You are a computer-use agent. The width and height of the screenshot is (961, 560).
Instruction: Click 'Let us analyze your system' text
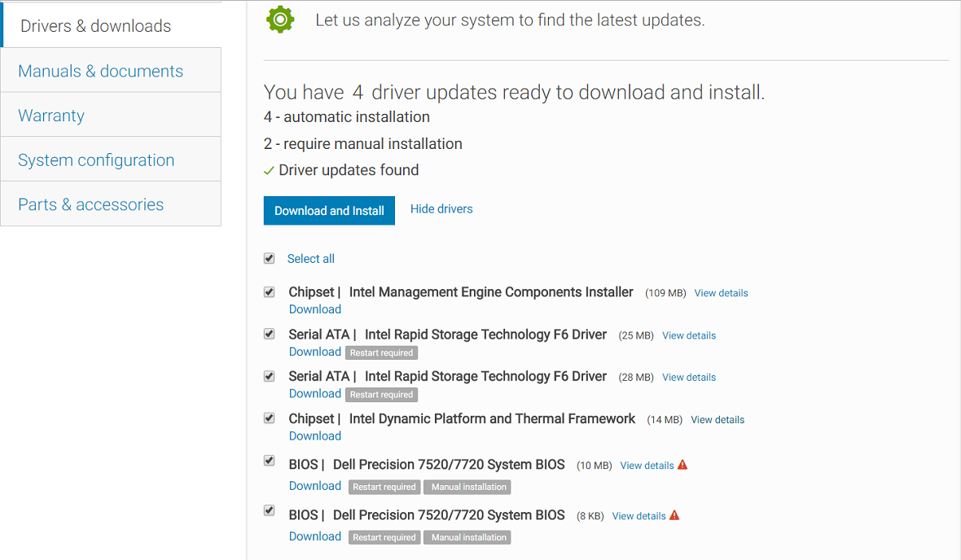(510, 20)
